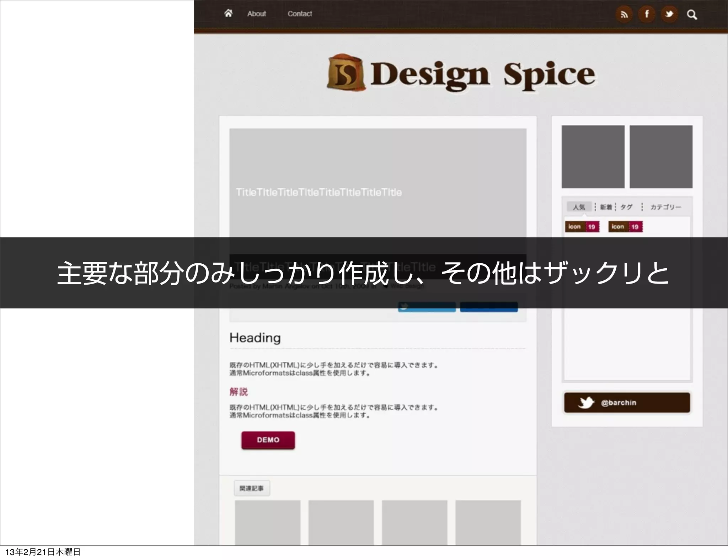Click the right sidebar banner placeholder
728x560 pixels.
pos(661,157)
